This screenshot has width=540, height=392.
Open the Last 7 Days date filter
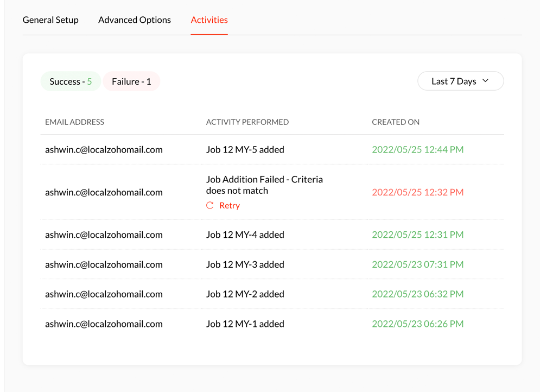coord(460,81)
